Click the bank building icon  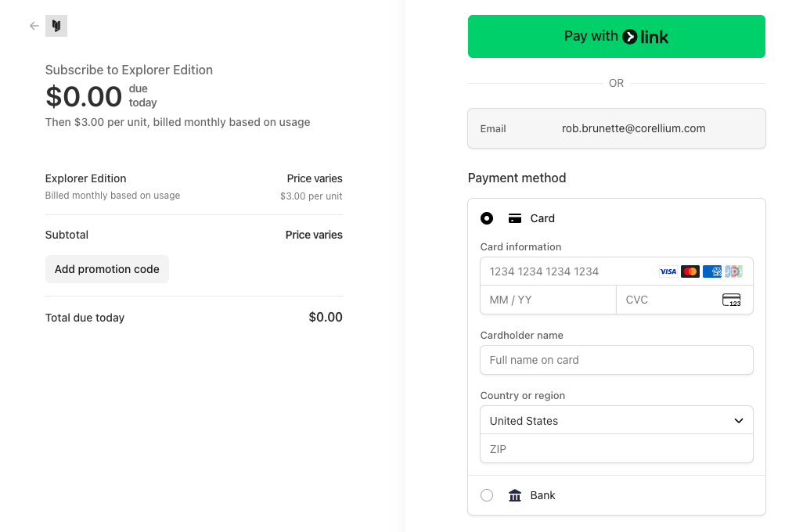pyautogui.click(x=515, y=495)
